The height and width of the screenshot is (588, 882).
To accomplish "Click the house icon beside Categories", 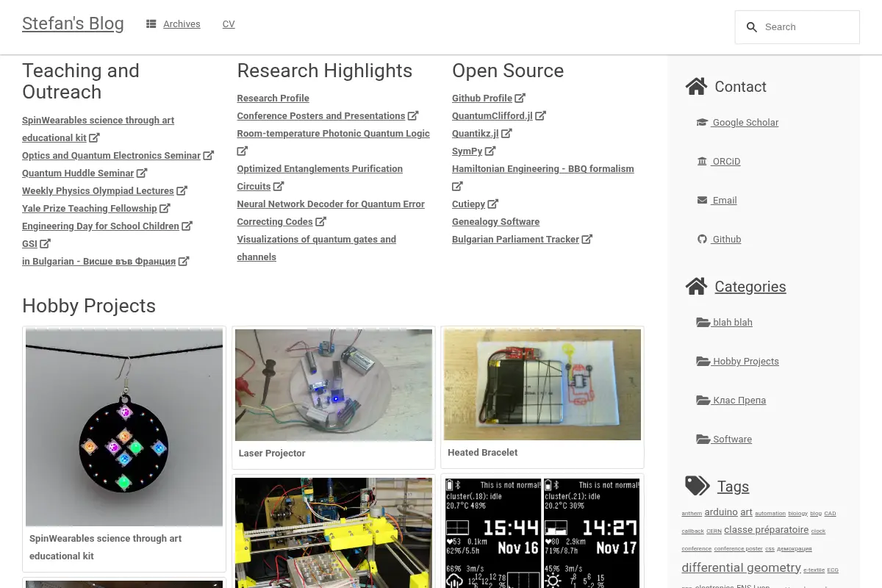I will [696, 286].
